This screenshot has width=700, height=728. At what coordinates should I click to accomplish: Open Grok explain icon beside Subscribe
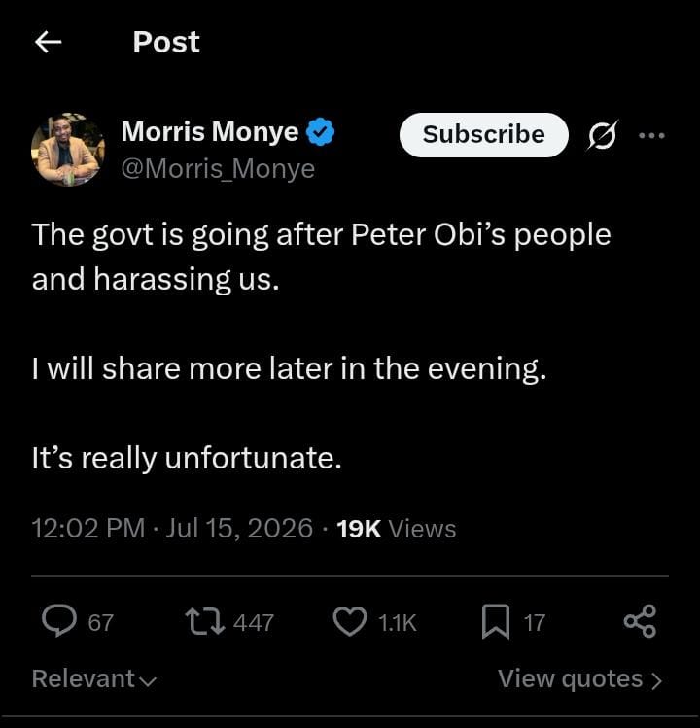(x=603, y=135)
